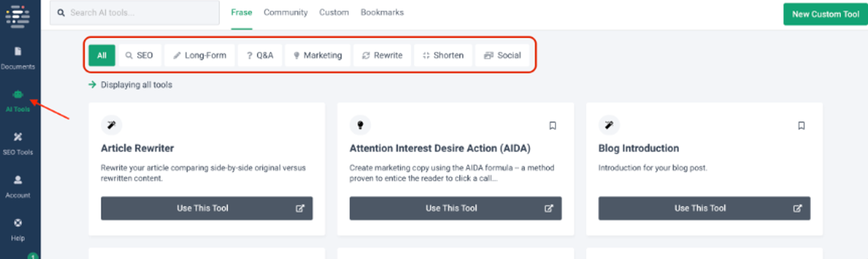Filter tools by Marketing
Screen dimensions: 868x259
tap(318, 55)
